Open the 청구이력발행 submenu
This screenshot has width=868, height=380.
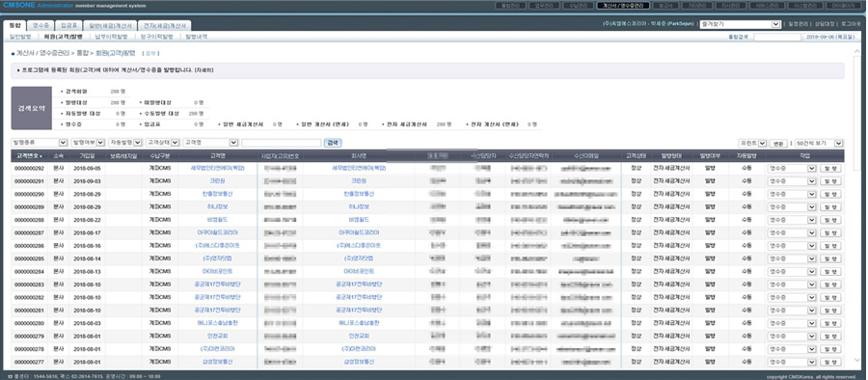[x=156, y=37]
